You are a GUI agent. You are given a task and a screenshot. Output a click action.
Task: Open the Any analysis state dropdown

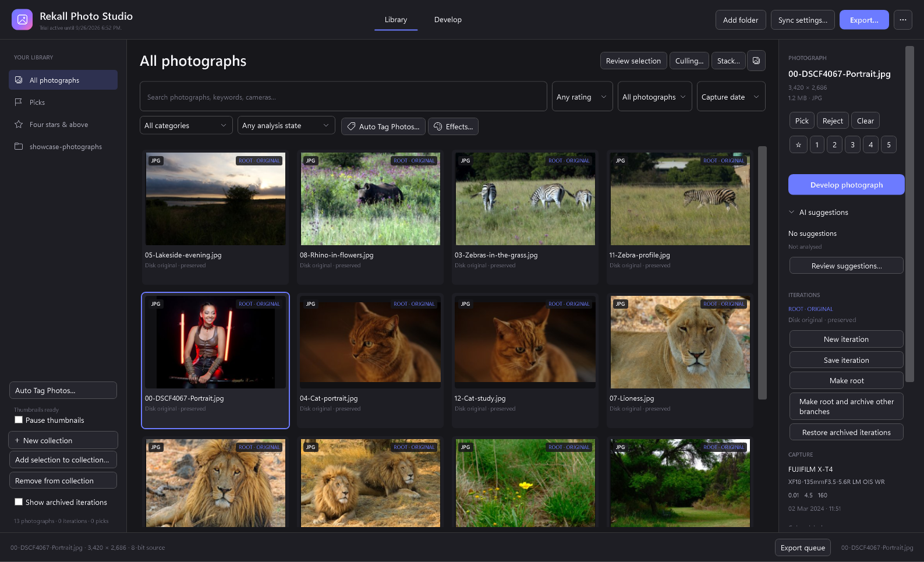tap(286, 125)
